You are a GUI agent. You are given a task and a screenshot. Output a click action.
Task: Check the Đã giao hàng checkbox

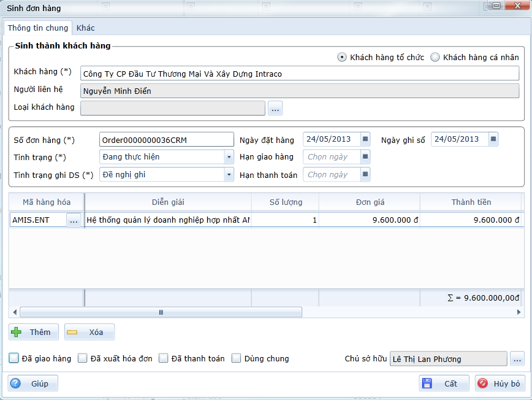point(14,358)
